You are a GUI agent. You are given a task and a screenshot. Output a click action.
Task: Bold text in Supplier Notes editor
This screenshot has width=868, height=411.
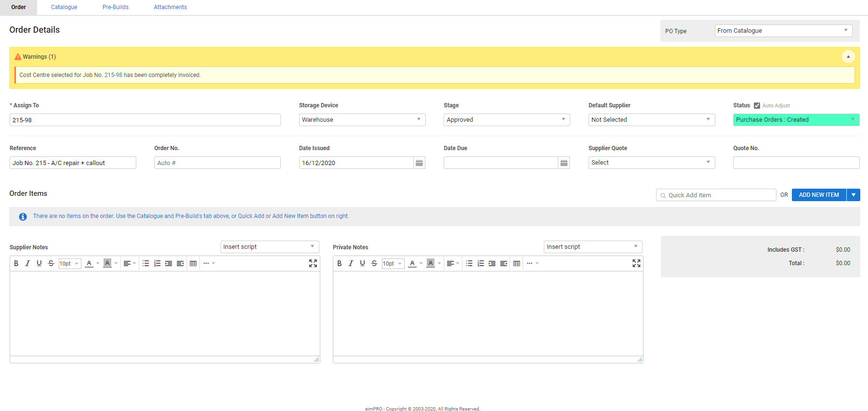16,263
